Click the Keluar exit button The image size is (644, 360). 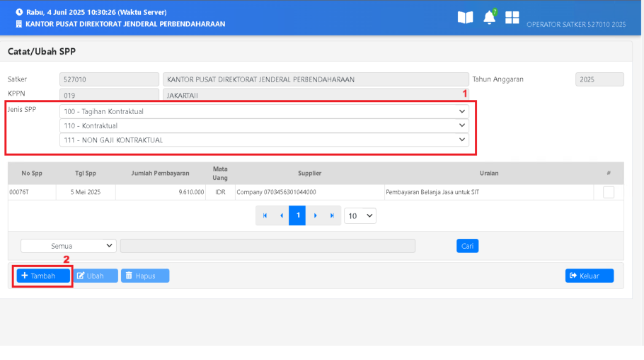(x=589, y=276)
